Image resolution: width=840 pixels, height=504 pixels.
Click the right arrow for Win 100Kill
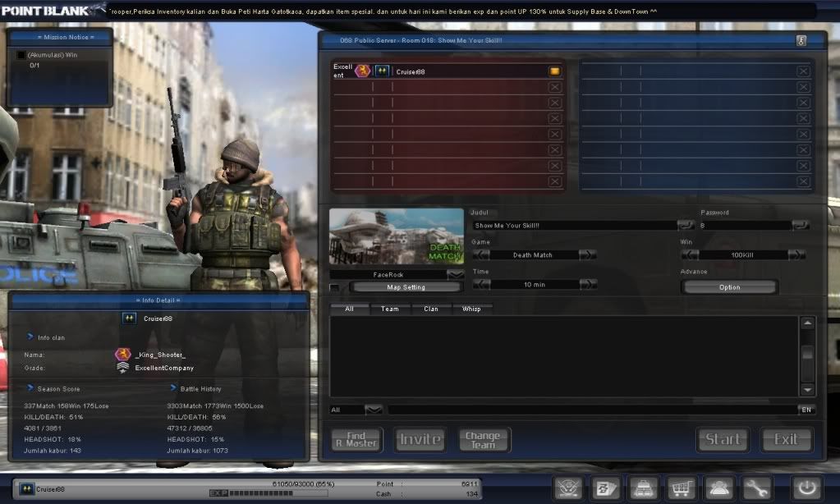click(796, 255)
